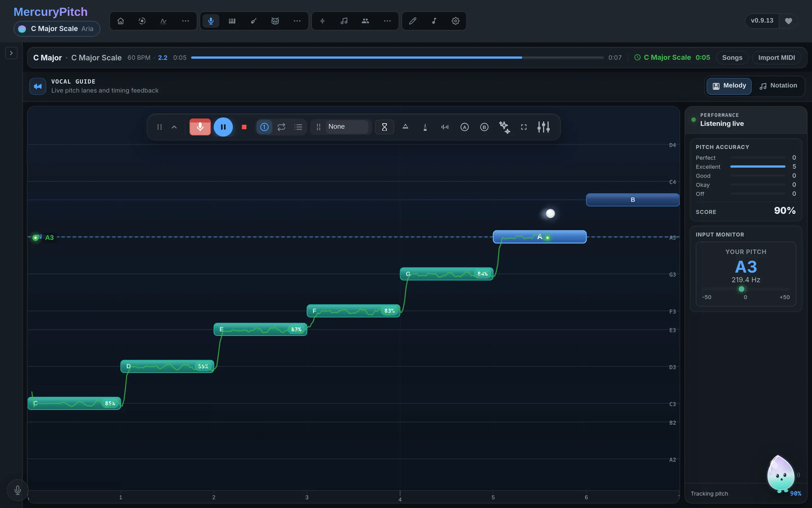Toggle the loop repeat mode
Viewport: 812px width, 508px height.
[281, 127]
